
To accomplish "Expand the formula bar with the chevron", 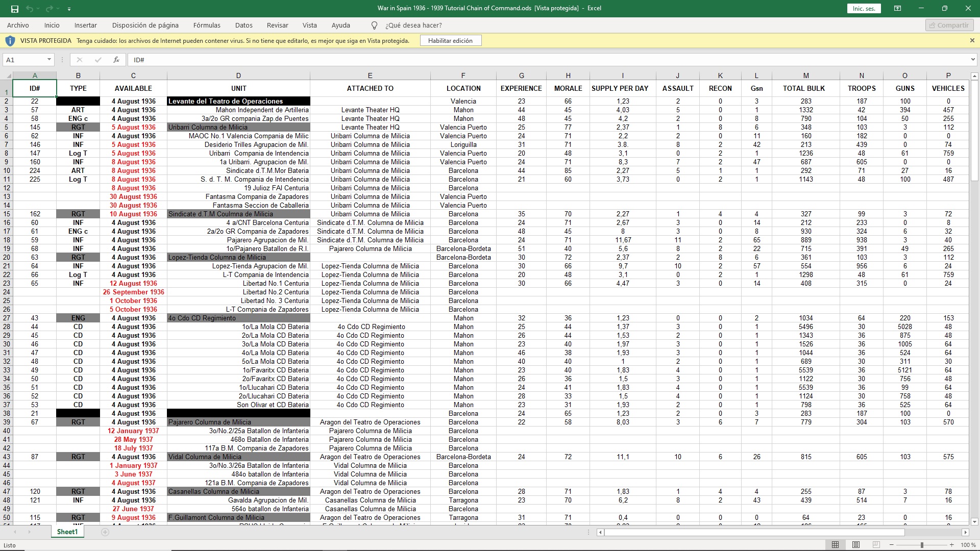I will click(x=973, y=60).
